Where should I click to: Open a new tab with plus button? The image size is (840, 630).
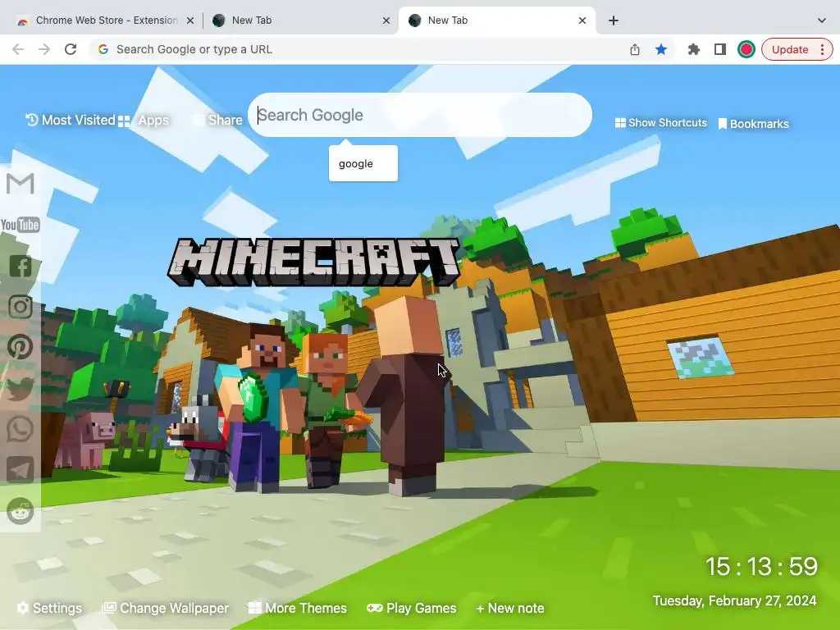point(614,21)
